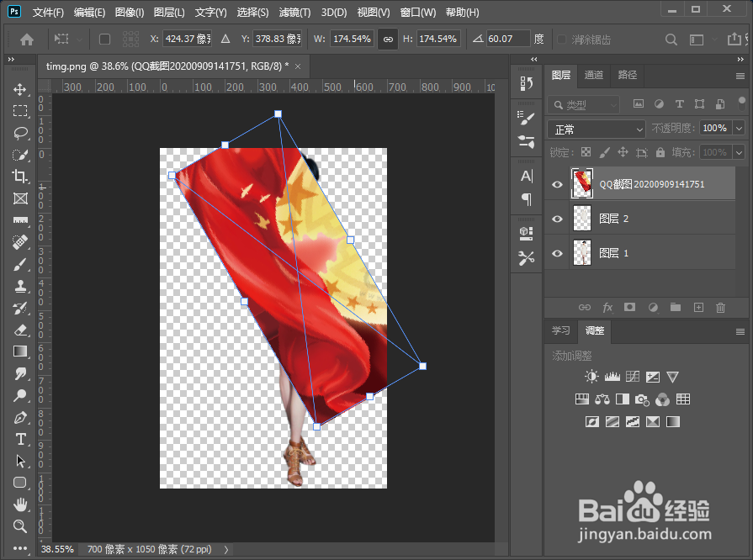Open the blend mode 正常 dropdown

(x=597, y=129)
